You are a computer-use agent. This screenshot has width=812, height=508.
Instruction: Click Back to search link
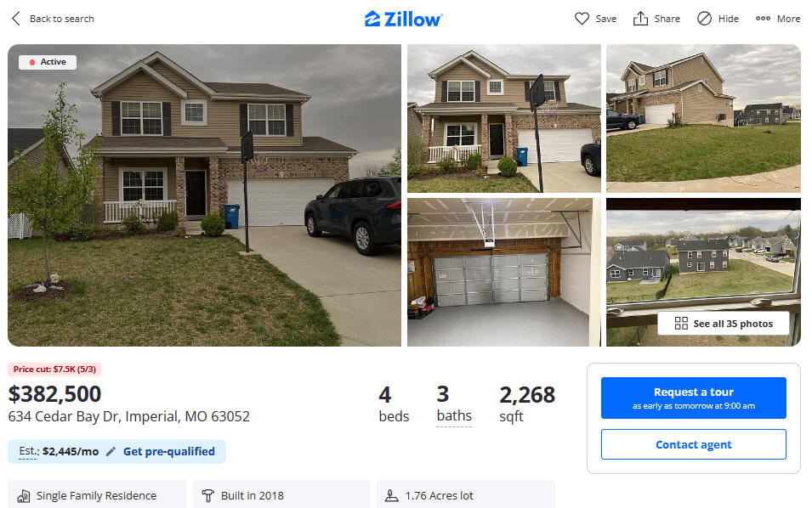click(x=61, y=19)
